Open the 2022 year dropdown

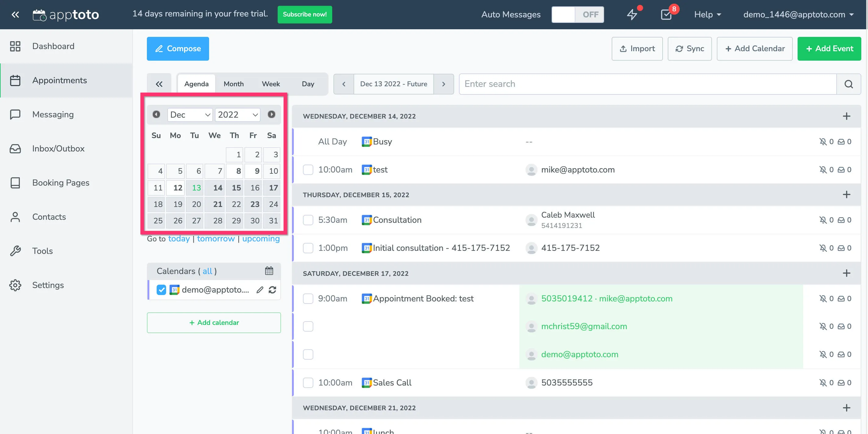[x=237, y=115]
